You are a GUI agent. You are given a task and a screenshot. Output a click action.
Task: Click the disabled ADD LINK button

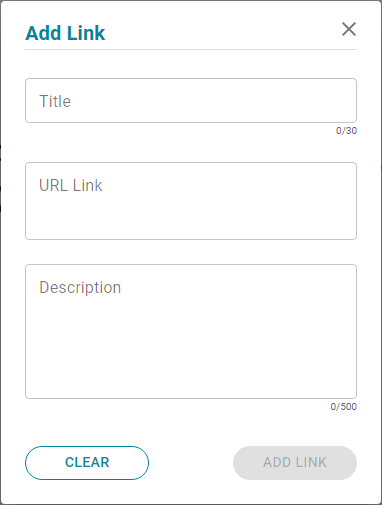[295, 463]
